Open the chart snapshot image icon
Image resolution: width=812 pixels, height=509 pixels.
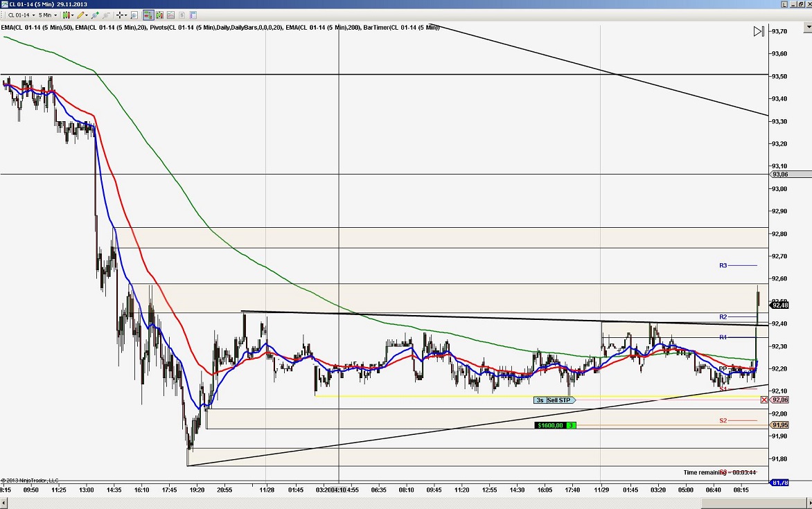[x=170, y=15]
